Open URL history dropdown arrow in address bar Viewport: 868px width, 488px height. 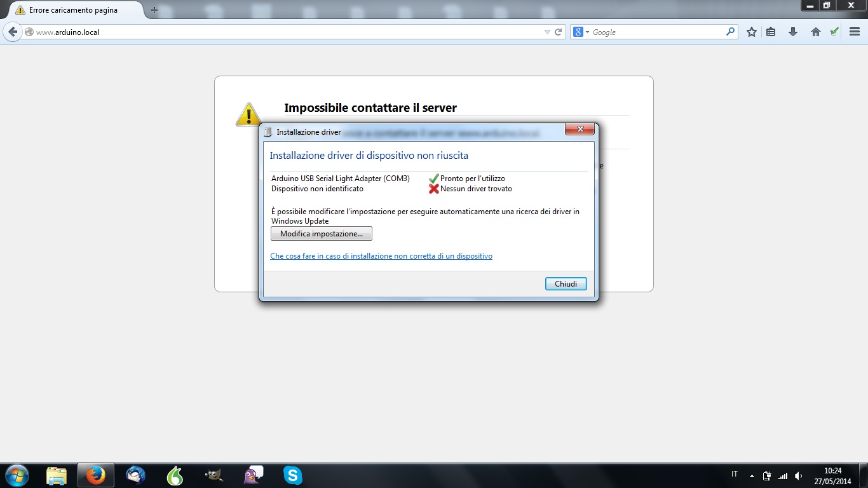point(547,32)
